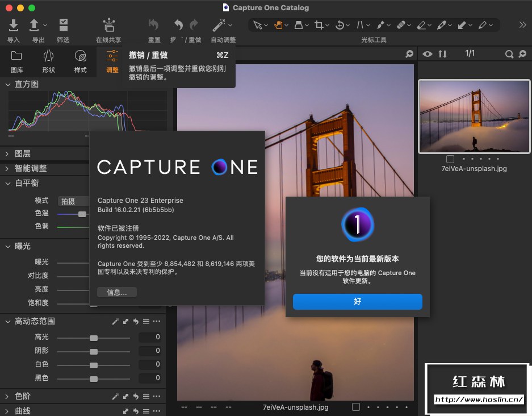
Task: Click the Export (导出) toolbar icon
Action: point(35,26)
